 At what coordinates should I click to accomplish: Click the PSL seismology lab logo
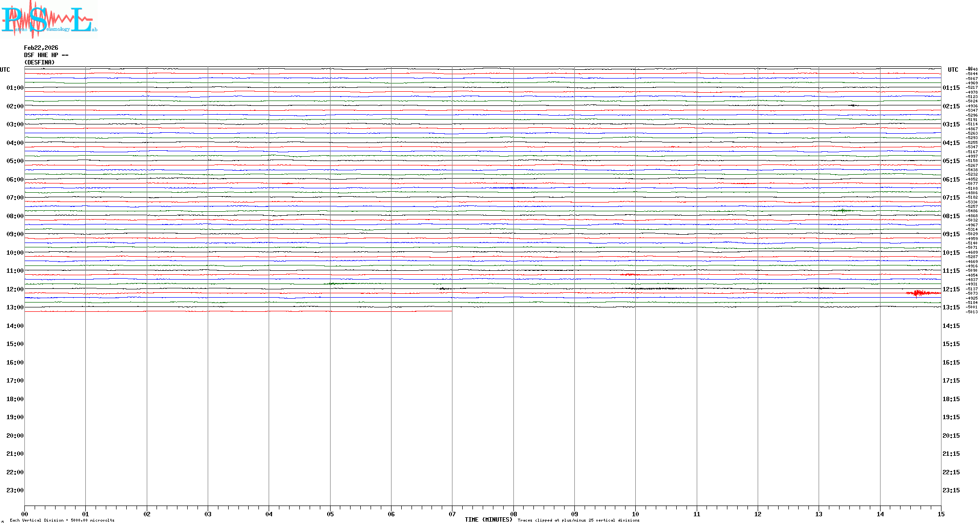tap(49, 19)
